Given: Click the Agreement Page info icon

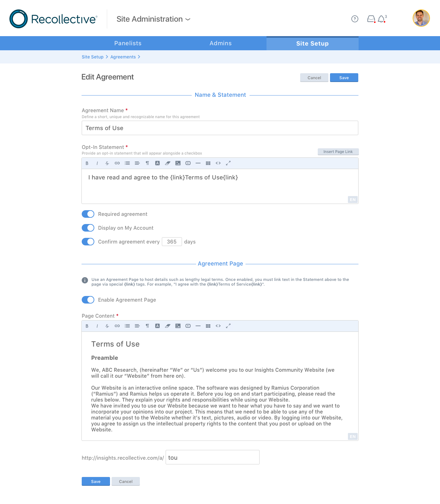Looking at the screenshot, I should (85, 280).
